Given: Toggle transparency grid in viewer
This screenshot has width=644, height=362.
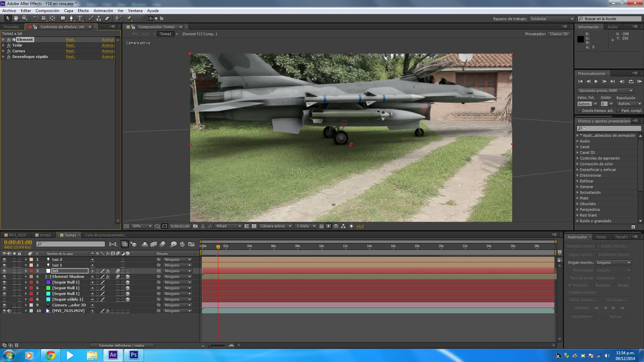Looking at the screenshot, I should pyautogui.click(x=254, y=226).
